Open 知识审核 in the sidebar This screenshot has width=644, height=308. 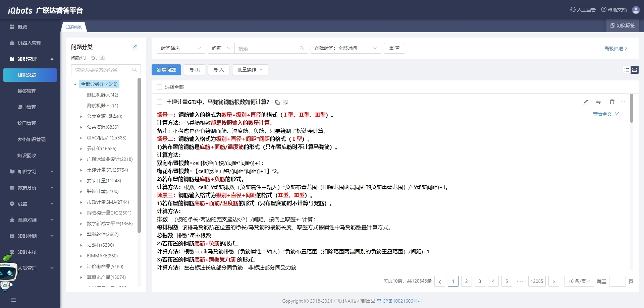click(x=27, y=252)
